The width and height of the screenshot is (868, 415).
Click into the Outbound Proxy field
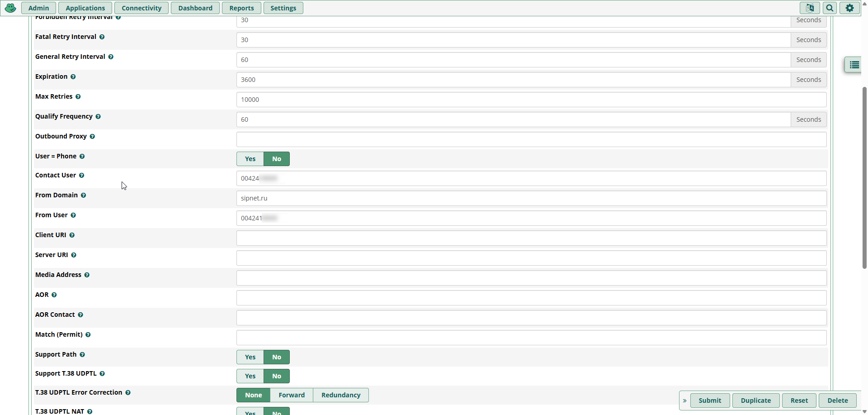pyautogui.click(x=532, y=139)
